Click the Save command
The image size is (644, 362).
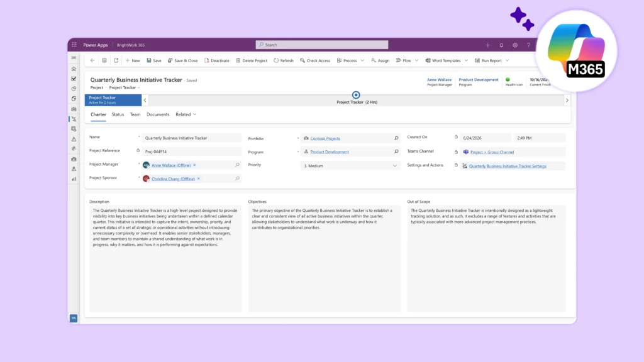(154, 61)
